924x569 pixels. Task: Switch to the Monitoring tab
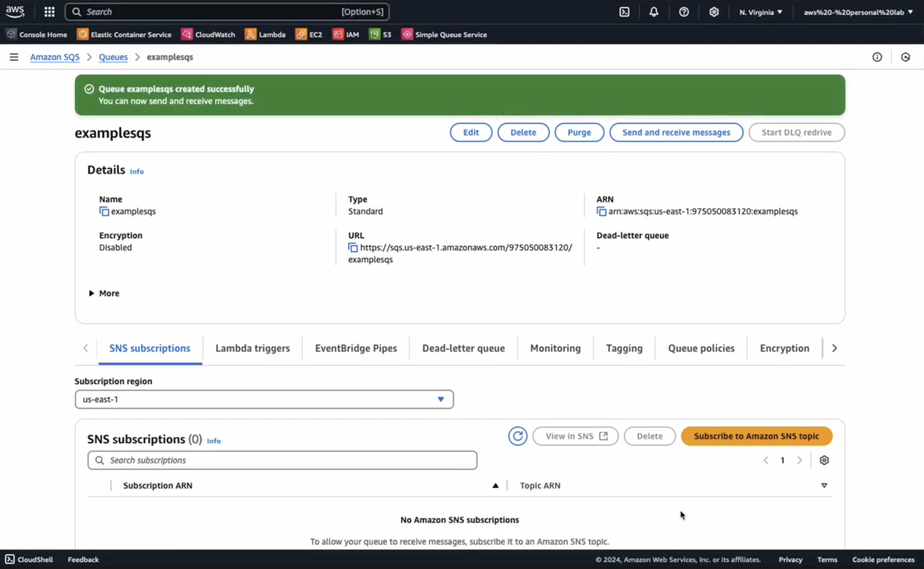coord(555,348)
